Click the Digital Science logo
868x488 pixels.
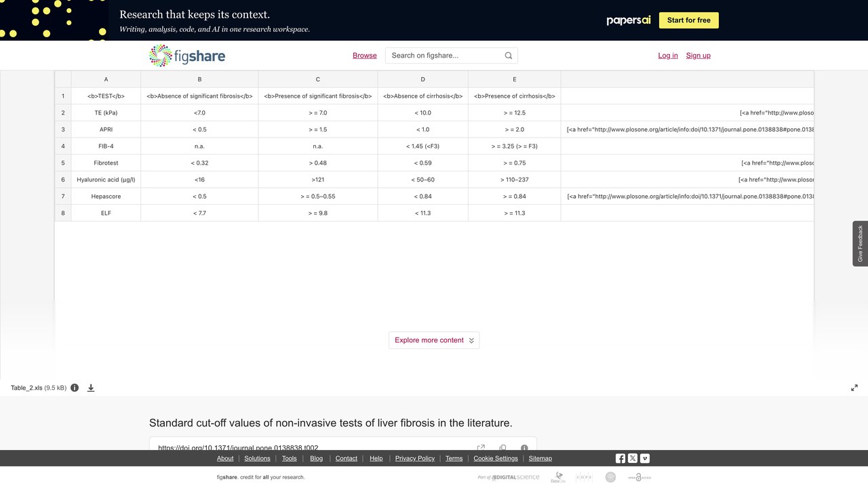509,477
